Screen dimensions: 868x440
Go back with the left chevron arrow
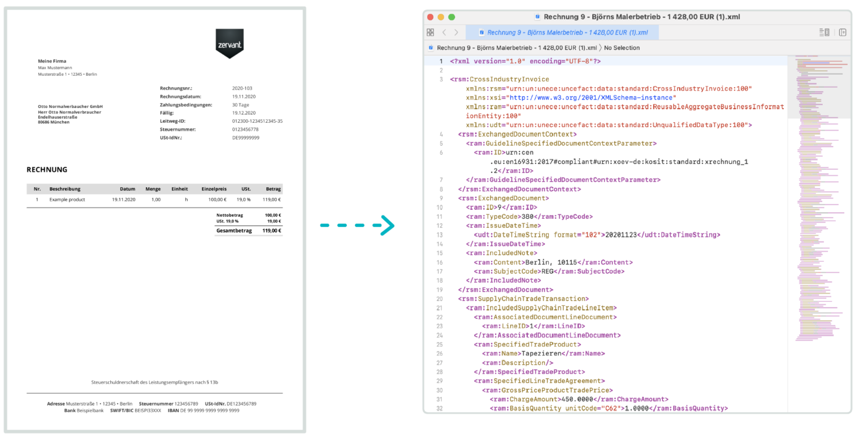coord(444,32)
